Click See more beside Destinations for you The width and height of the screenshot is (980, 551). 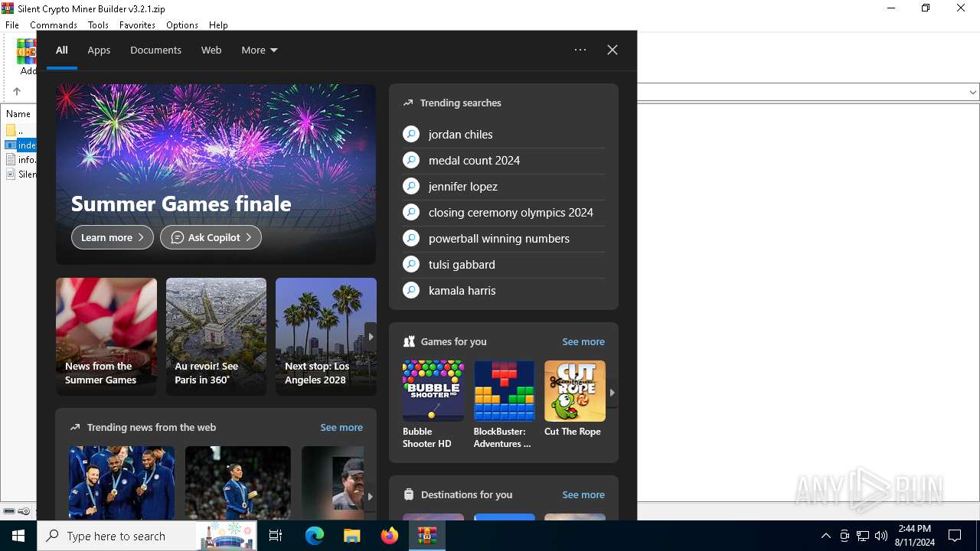[x=583, y=494]
